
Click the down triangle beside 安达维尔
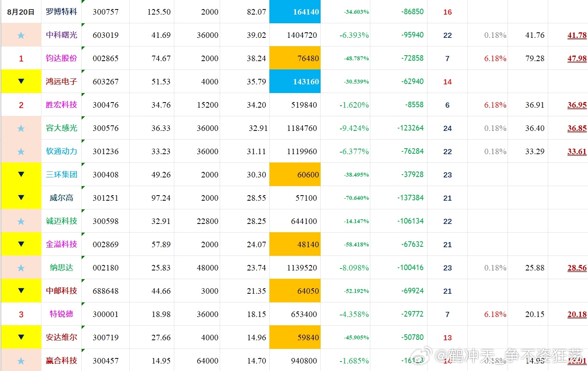point(21,337)
